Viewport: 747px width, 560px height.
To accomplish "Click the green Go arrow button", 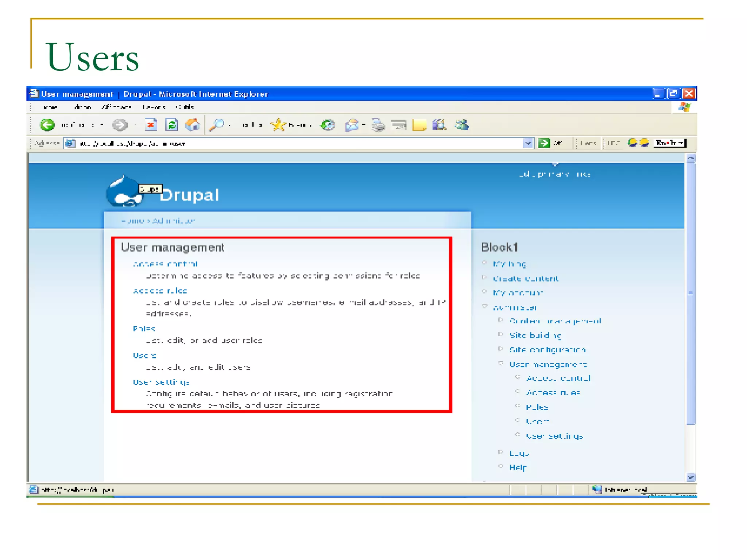I will pos(544,143).
